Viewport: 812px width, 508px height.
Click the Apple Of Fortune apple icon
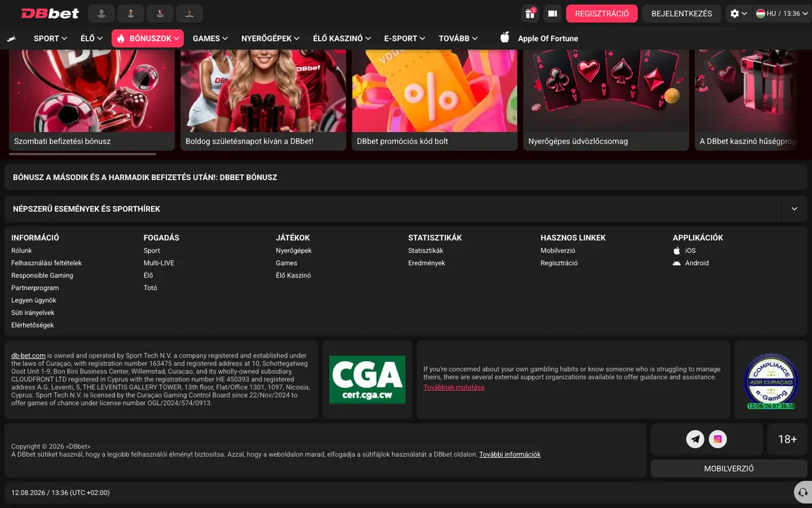tap(505, 37)
